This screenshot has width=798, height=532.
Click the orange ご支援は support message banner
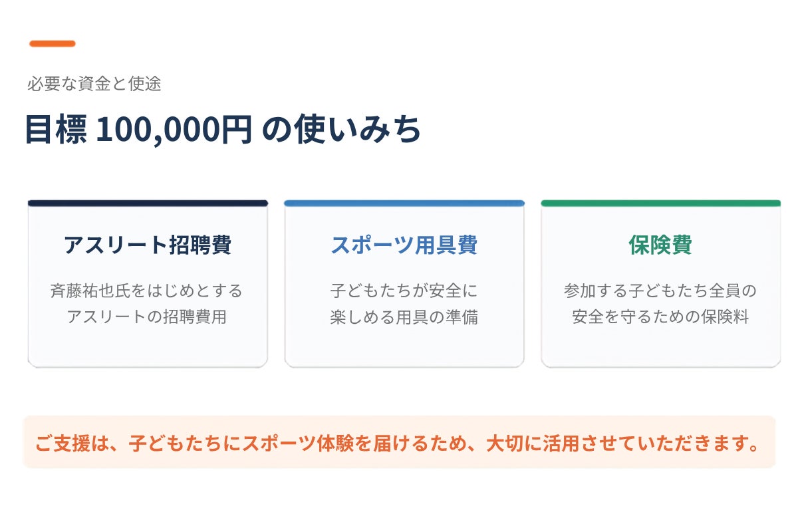coord(399,442)
